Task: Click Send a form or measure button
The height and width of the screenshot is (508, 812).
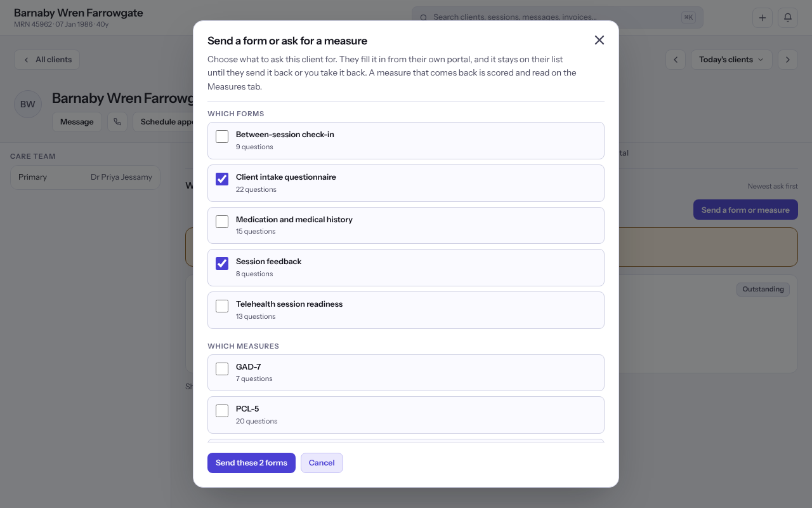Action: 745,210
